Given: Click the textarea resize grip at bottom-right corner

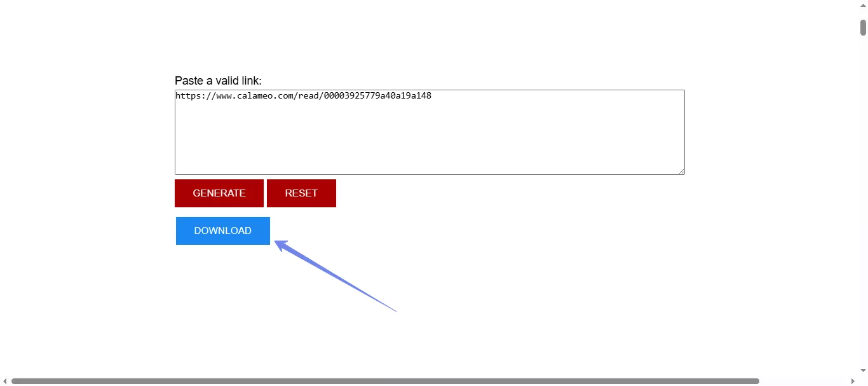Looking at the screenshot, I should click(682, 171).
